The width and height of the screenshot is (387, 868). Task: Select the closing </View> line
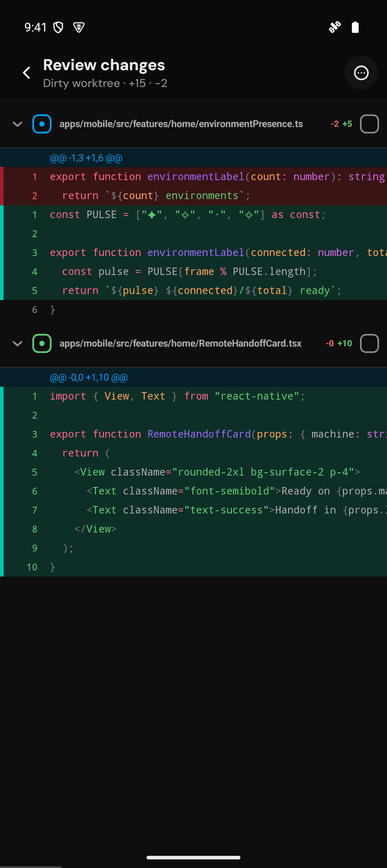click(193, 529)
